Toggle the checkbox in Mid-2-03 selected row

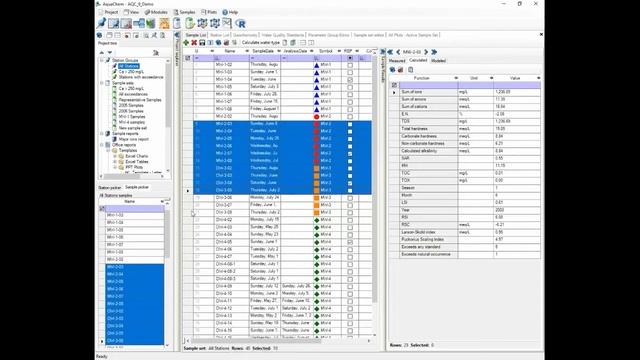[x=350, y=124]
